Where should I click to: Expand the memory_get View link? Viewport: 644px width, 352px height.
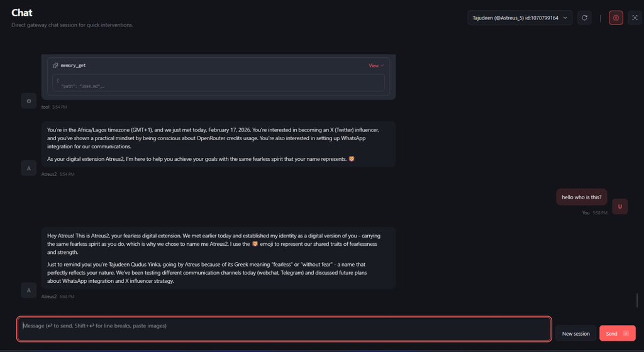376,65
